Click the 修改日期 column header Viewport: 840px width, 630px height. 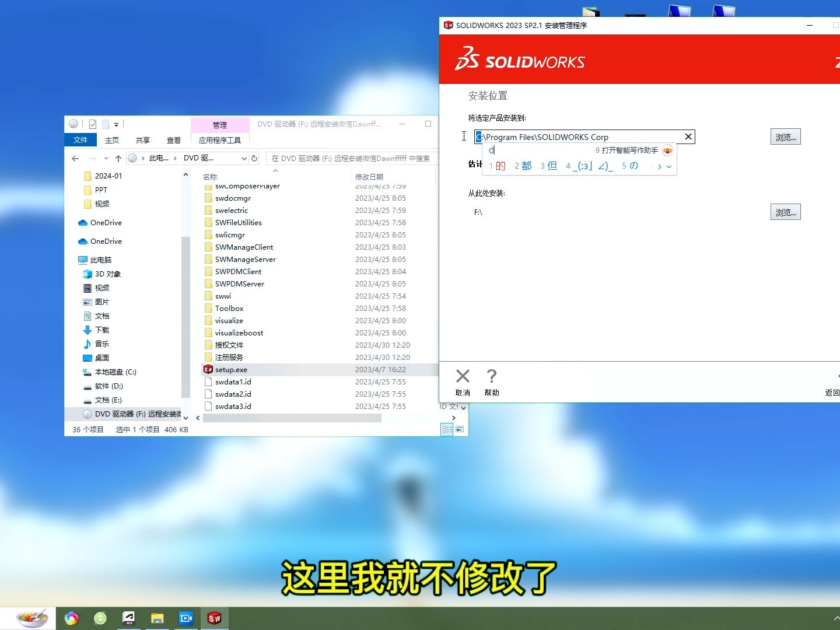[x=369, y=176]
